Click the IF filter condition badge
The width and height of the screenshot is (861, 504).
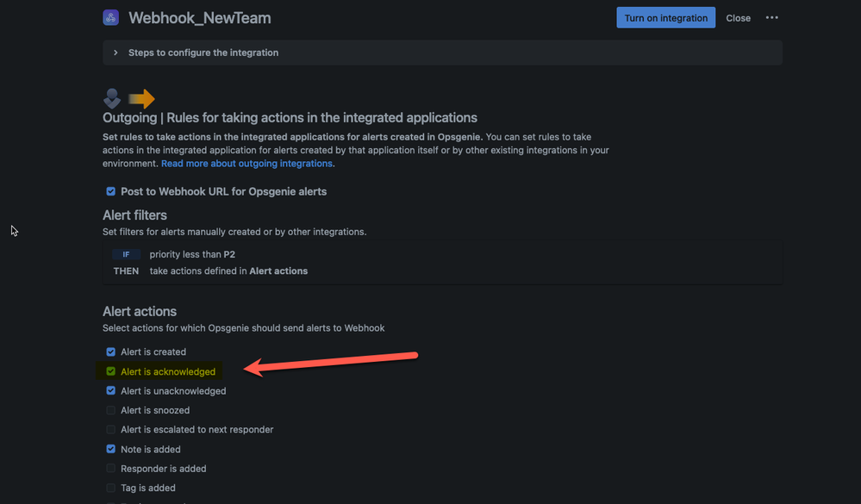click(x=127, y=254)
